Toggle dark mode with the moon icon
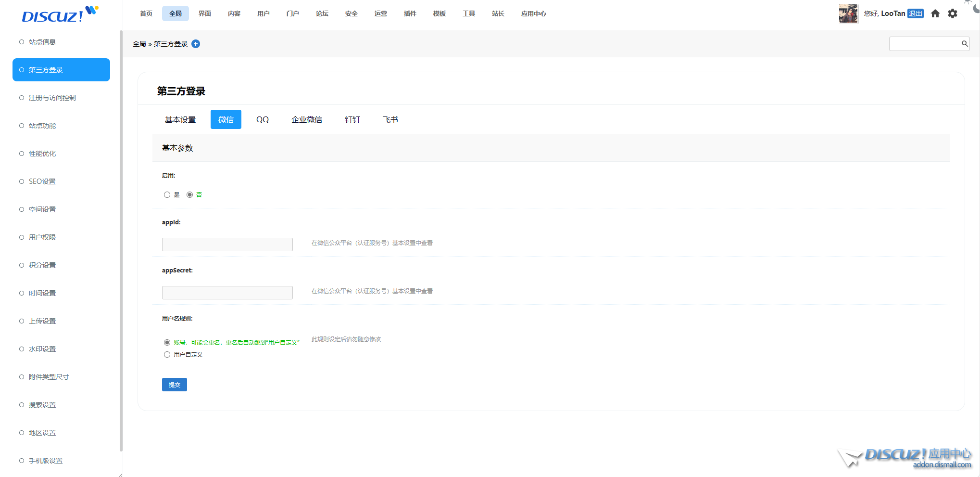 [x=976, y=8]
